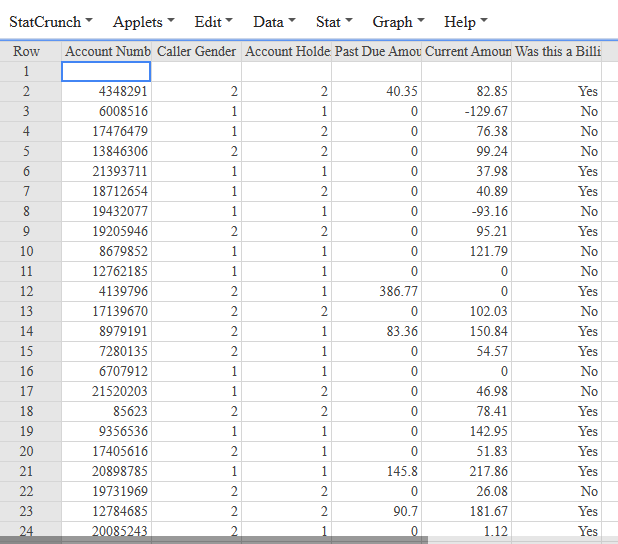The width and height of the screenshot is (618, 544).
Task: Open the Data menu
Action: pyautogui.click(x=274, y=22)
